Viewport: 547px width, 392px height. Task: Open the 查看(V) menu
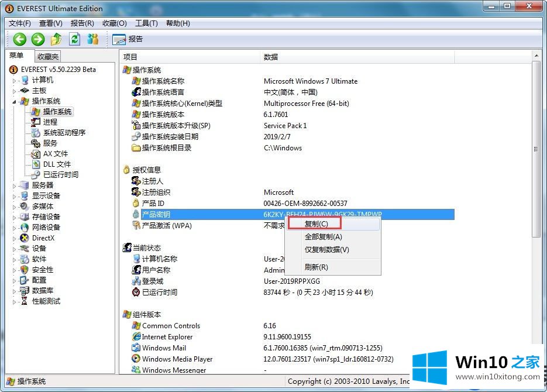point(50,23)
